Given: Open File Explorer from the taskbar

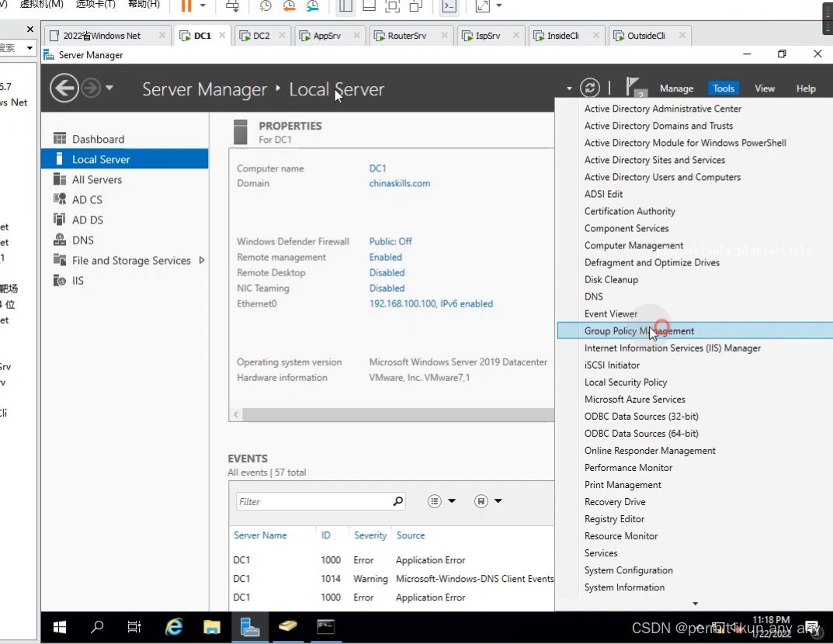Looking at the screenshot, I should [x=211, y=627].
